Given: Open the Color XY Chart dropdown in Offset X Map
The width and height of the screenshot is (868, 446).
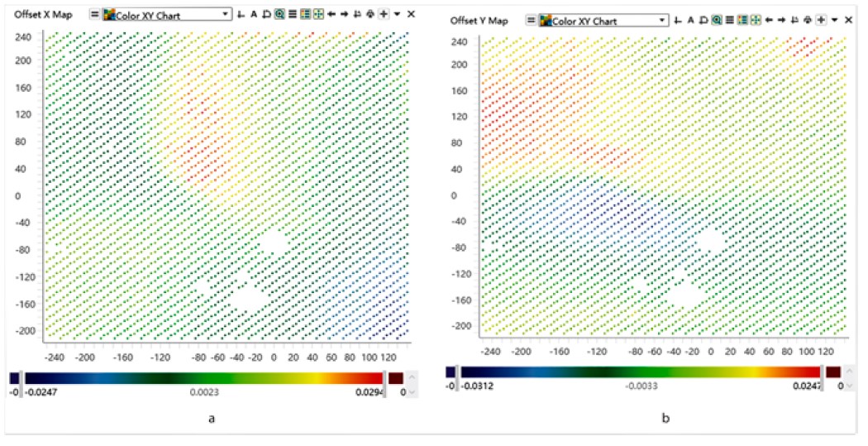Looking at the screenshot, I should click(167, 14).
